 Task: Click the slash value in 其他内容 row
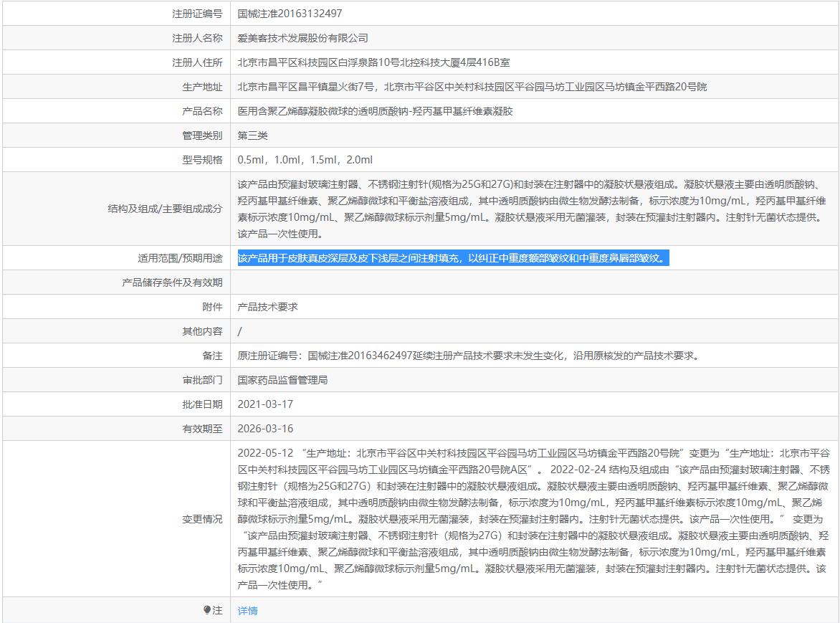click(239, 332)
